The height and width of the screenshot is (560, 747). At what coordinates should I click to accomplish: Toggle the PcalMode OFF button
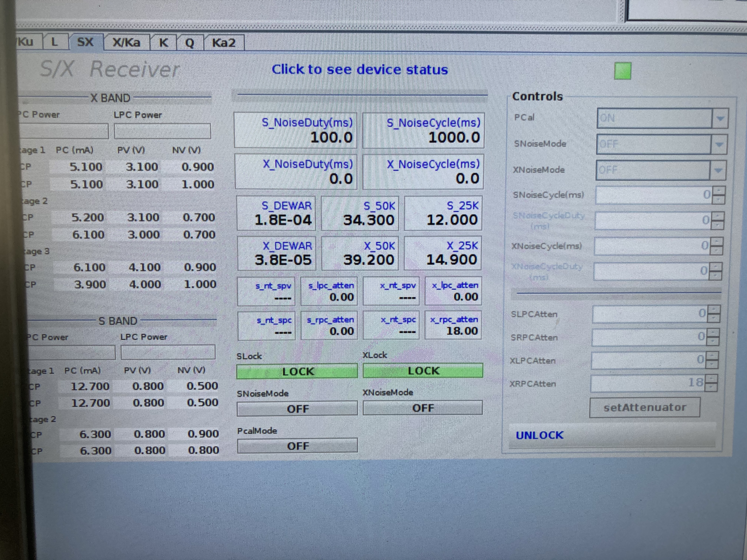tap(297, 446)
